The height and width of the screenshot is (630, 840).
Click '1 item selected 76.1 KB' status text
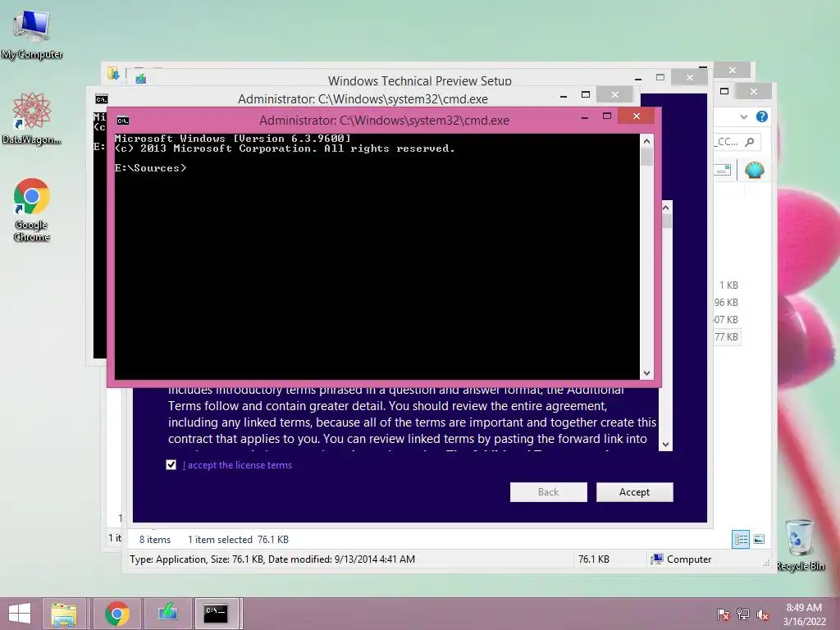[x=238, y=540]
